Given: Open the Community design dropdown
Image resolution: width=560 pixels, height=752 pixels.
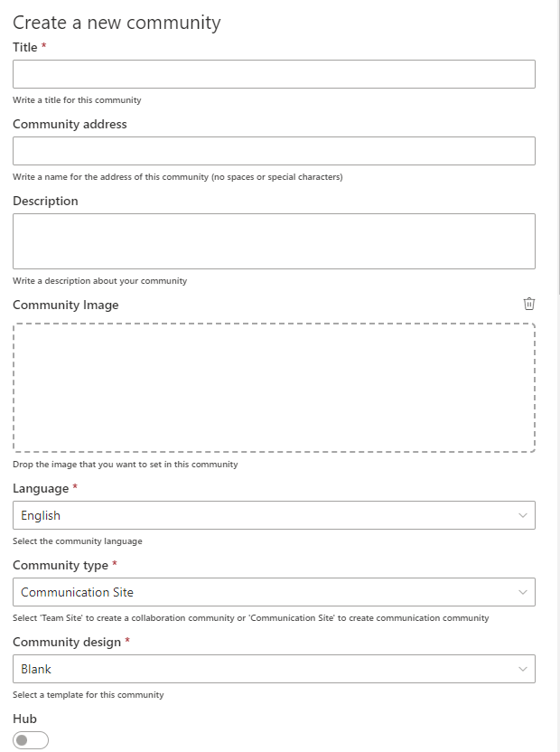Looking at the screenshot, I should coord(274,669).
